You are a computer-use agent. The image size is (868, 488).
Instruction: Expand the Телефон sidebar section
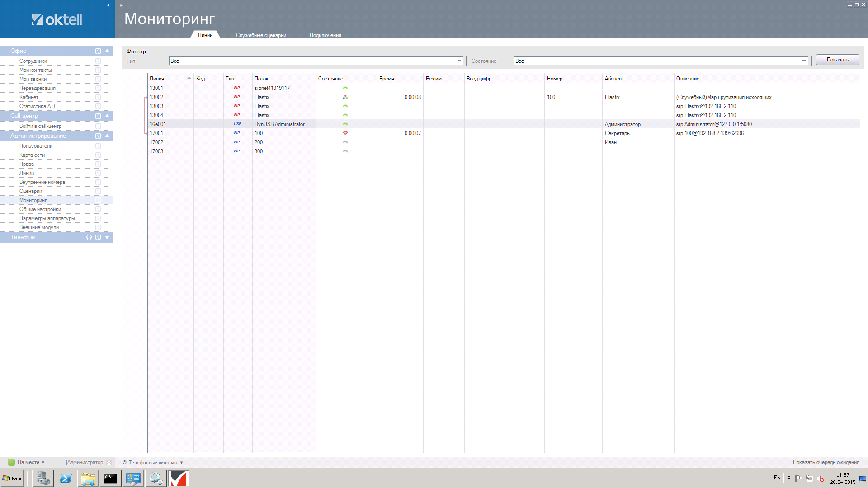click(107, 237)
